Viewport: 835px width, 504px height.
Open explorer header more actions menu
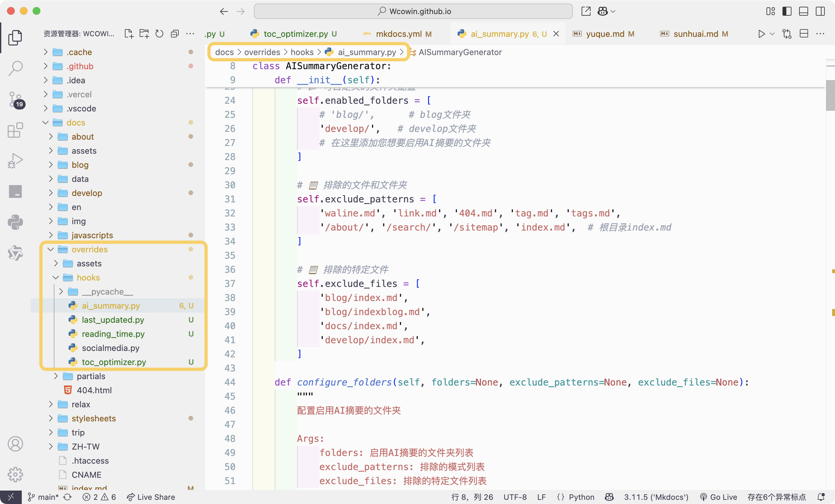coord(191,34)
